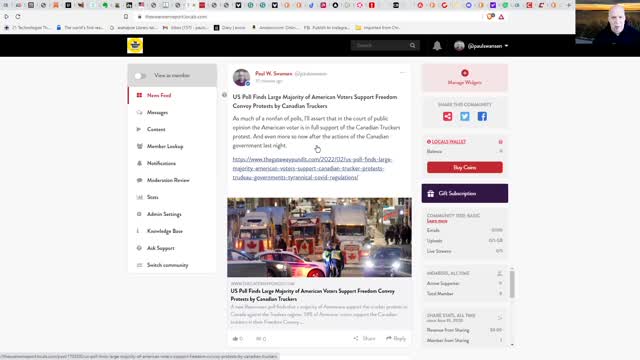Click the Notifications bell sidebar icon
The height and width of the screenshot is (360, 640).
139,163
